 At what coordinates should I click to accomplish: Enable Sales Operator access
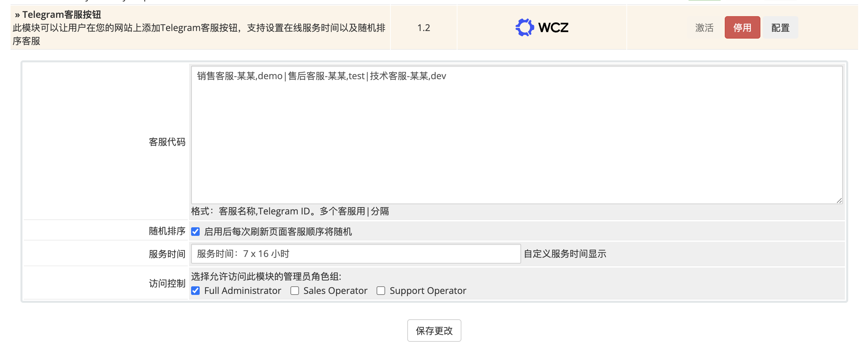[x=295, y=291]
